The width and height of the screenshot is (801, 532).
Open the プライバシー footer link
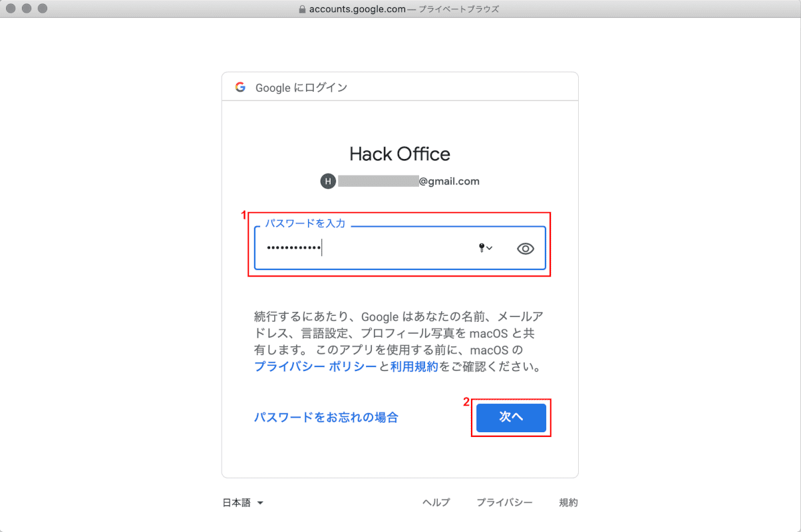(x=504, y=503)
